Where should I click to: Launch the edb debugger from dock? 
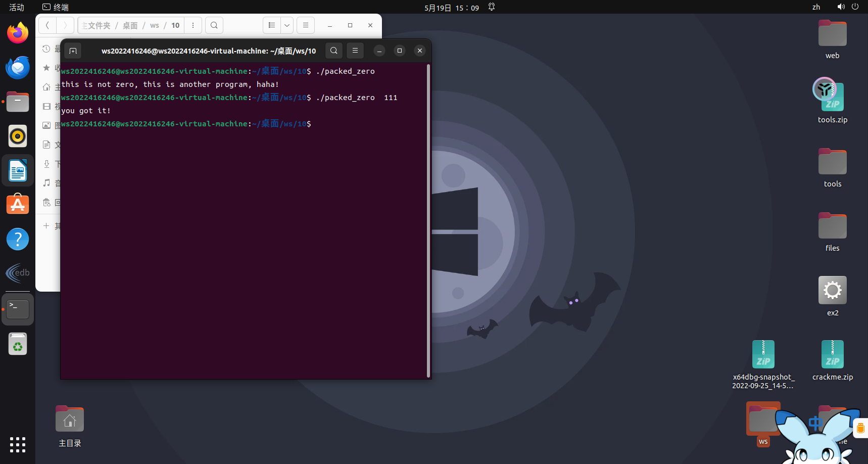[18, 273]
